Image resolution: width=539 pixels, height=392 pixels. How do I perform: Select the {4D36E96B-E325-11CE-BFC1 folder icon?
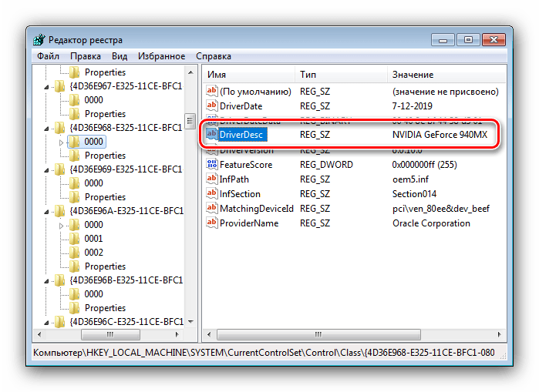click(59, 280)
